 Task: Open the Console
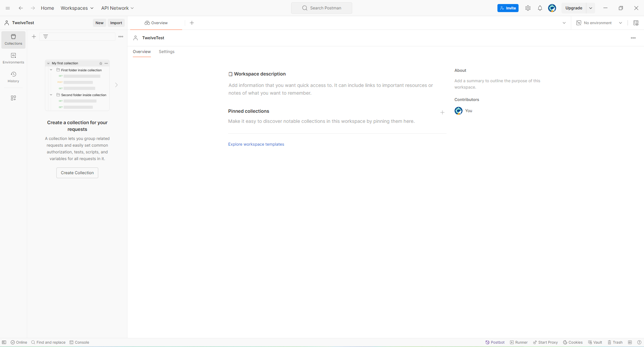tap(79, 342)
